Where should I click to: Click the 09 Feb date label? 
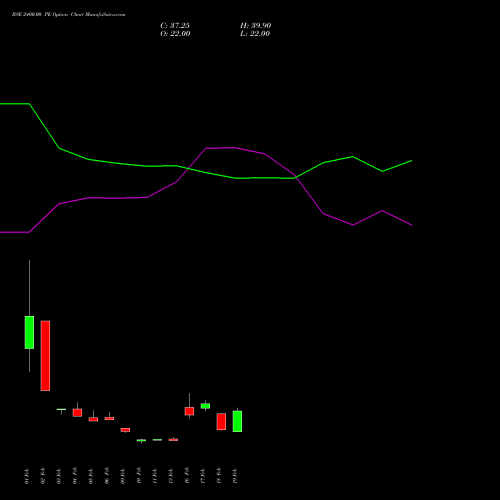tap(123, 476)
